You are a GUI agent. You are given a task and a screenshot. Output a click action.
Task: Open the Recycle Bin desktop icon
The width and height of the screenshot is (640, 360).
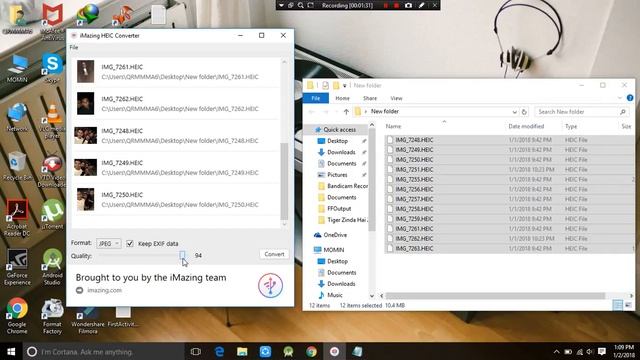click(x=17, y=166)
